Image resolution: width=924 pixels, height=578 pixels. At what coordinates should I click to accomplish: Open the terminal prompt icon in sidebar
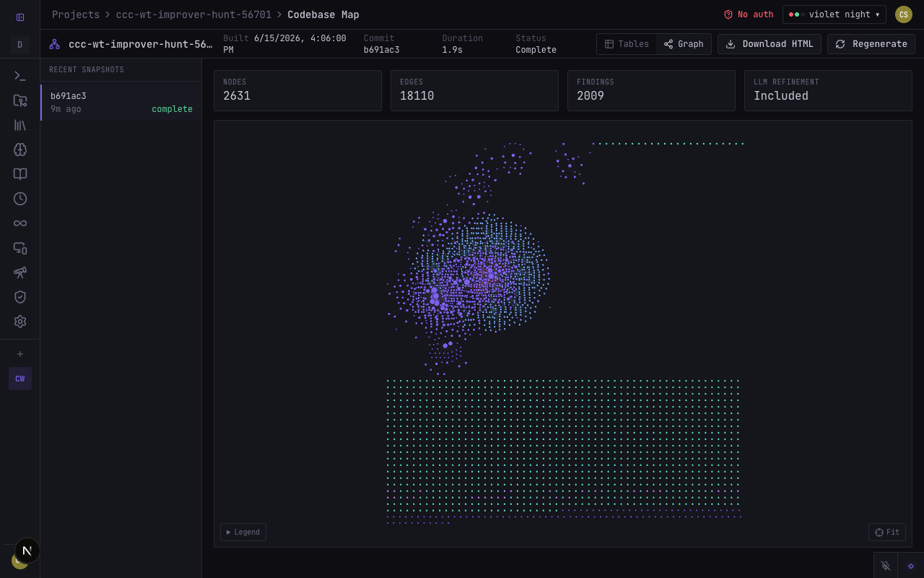(20, 76)
